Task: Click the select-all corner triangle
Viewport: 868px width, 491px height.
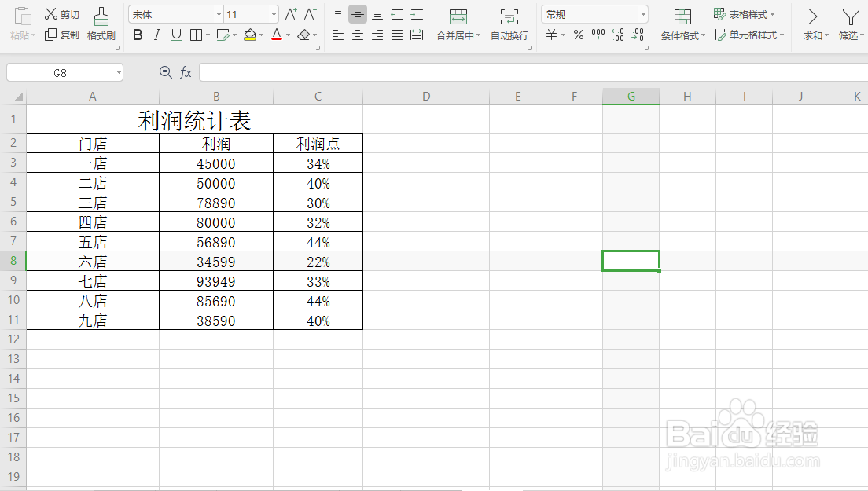Action: coord(18,97)
